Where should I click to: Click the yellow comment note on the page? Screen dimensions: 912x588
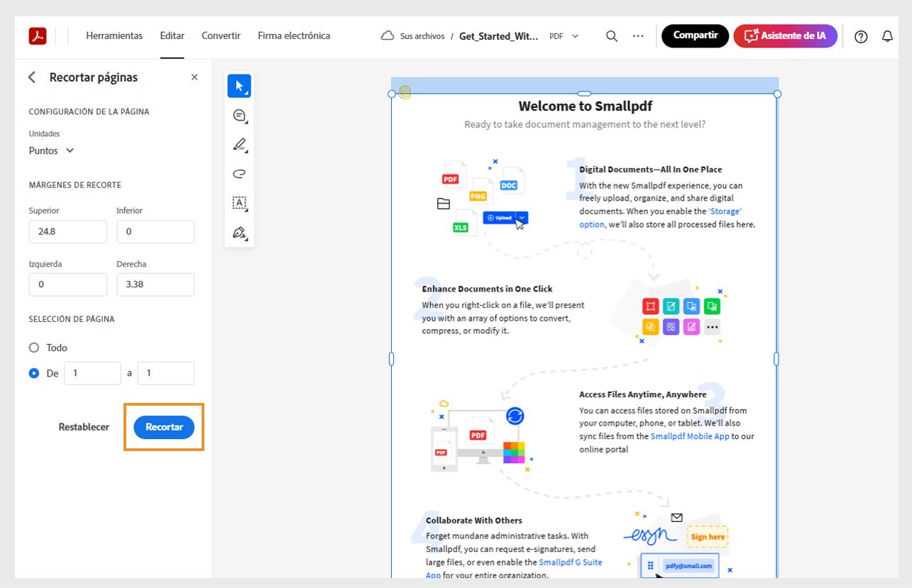pos(405,91)
